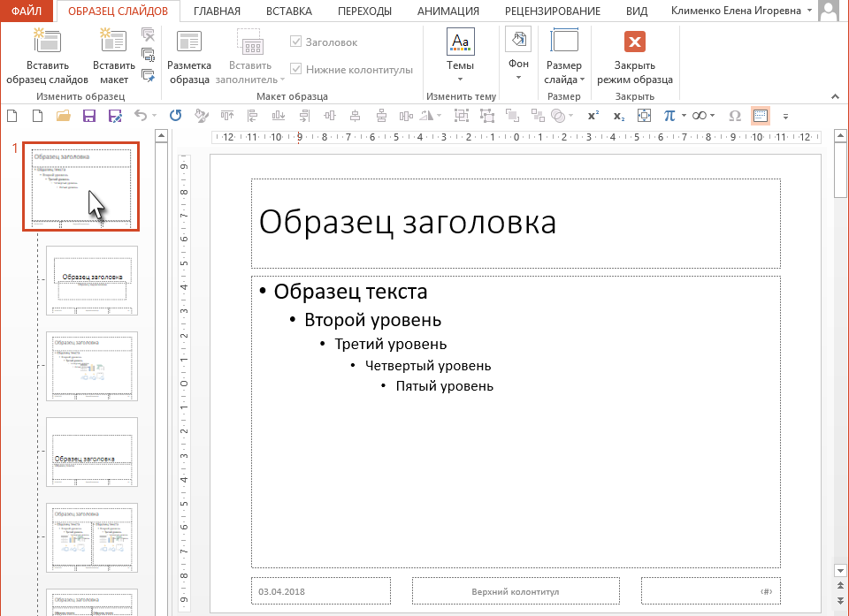
Task: Open Customize Quick Access Toolbar arrow
Action: (x=785, y=116)
